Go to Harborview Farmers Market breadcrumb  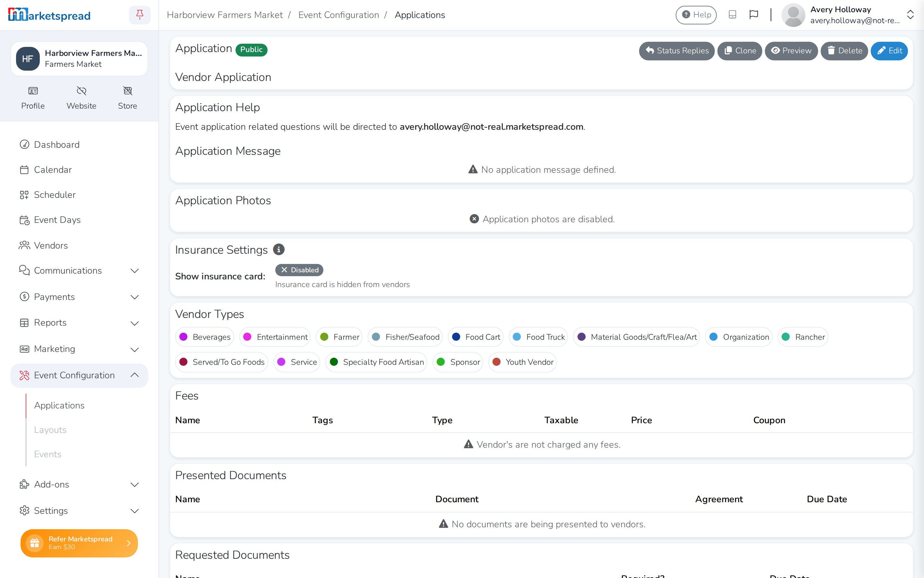[x=225, y=15]
